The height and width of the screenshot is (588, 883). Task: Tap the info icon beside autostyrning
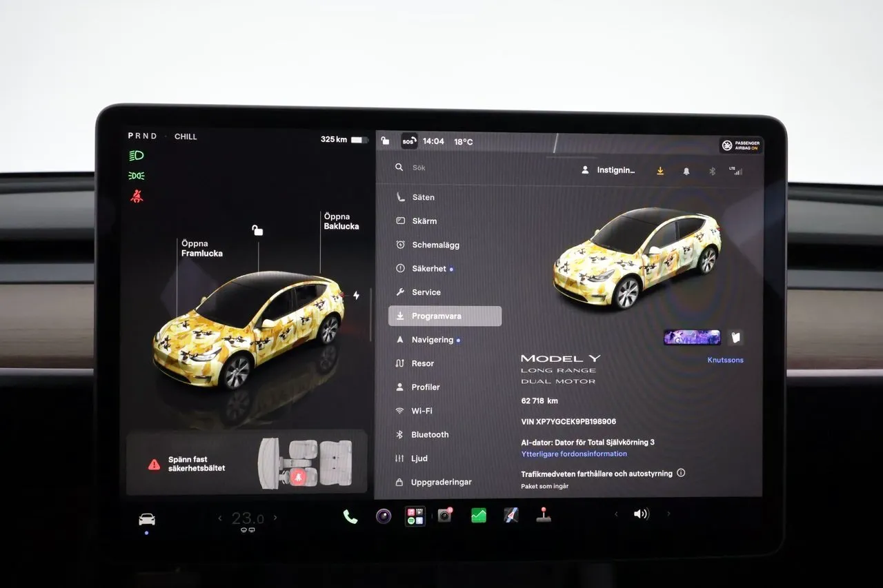(681, 473)
